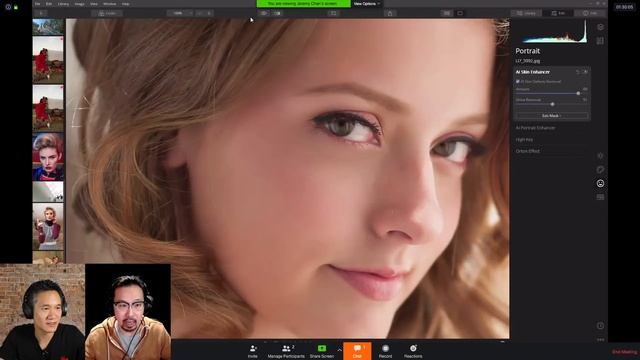
Task: Switch to single image view icon
Action: pyautogui.click(x=460, y=13)
